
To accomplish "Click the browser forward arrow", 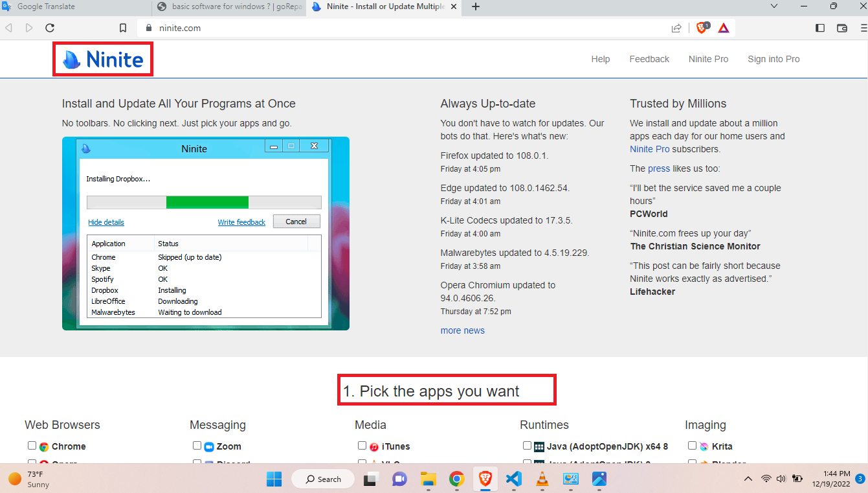I will 29,28.
